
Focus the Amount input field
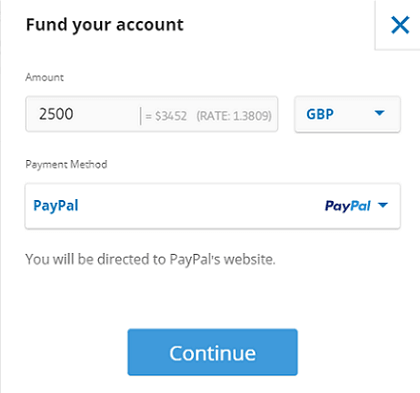point(152,114)
